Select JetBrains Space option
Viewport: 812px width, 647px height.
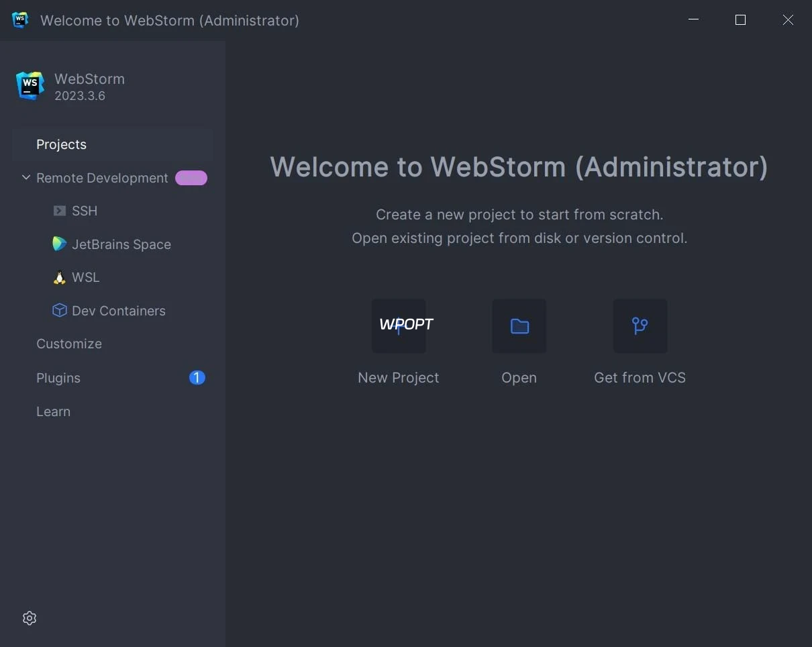[x=121, y=244]
